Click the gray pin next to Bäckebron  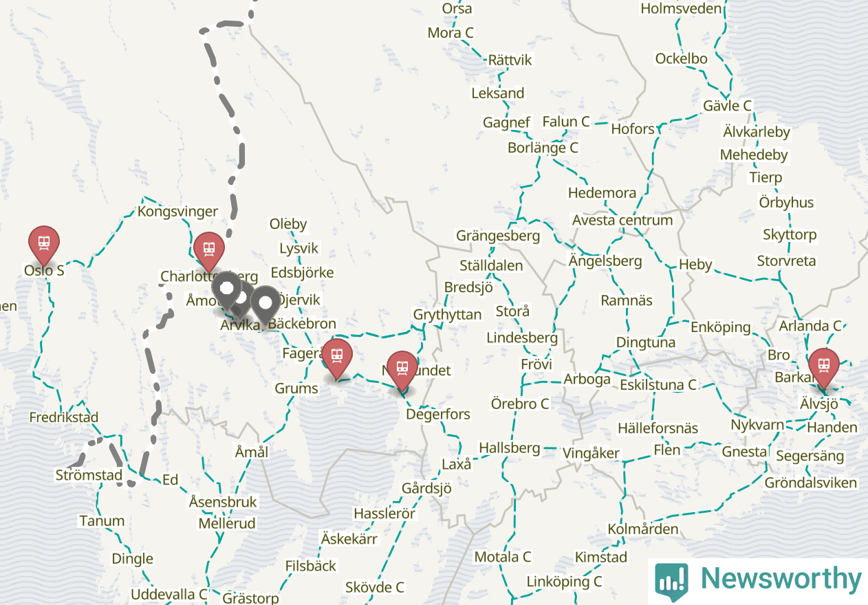pos(265,305)
